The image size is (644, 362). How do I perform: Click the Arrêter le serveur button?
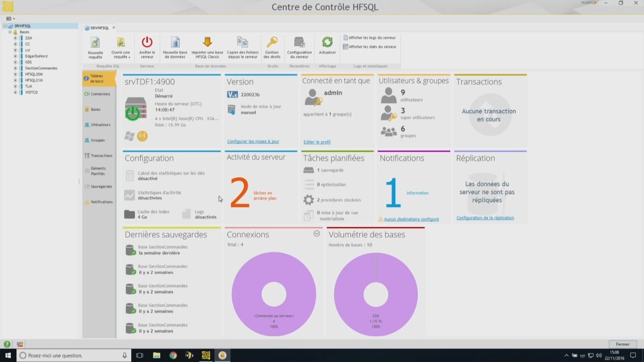147,48
